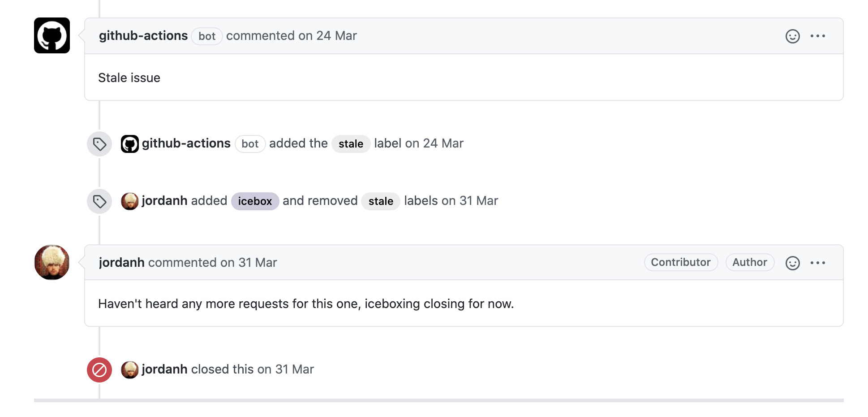Click the Contributor badge on jordanh's comment
Viewport: 868px width, 417px height.
tap(680, 262)
